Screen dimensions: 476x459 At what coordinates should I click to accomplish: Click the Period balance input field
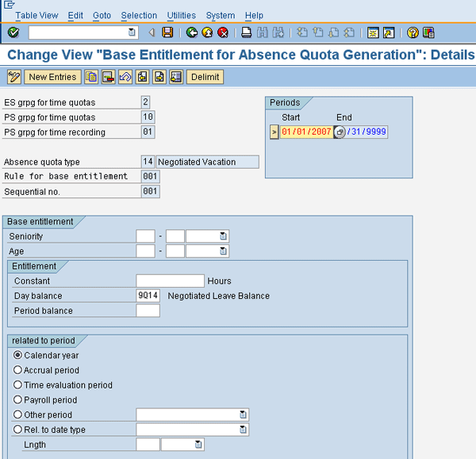pyautogui.click(x=148, y=311)
